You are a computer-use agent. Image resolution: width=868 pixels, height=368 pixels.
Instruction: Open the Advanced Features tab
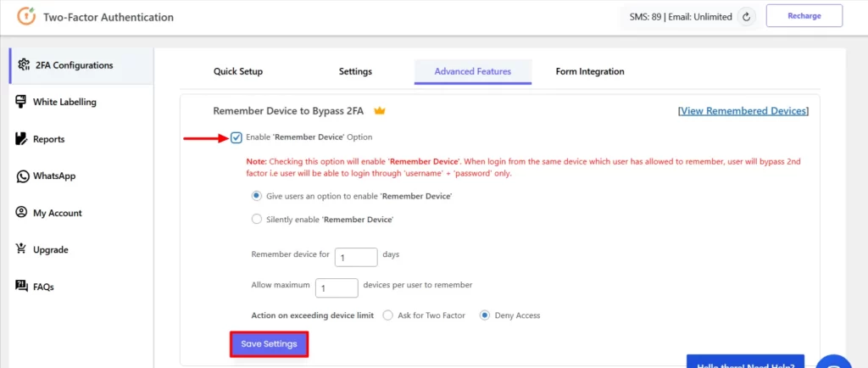(473, 71)
